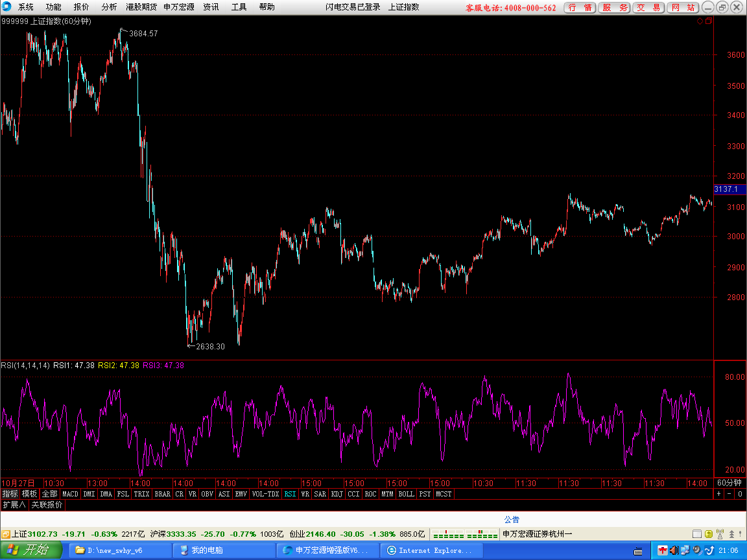Switch indicator to VOL-TDX
Image resolution: width=747 pixels, height=560 pixels.
click(x=266, y=494)
